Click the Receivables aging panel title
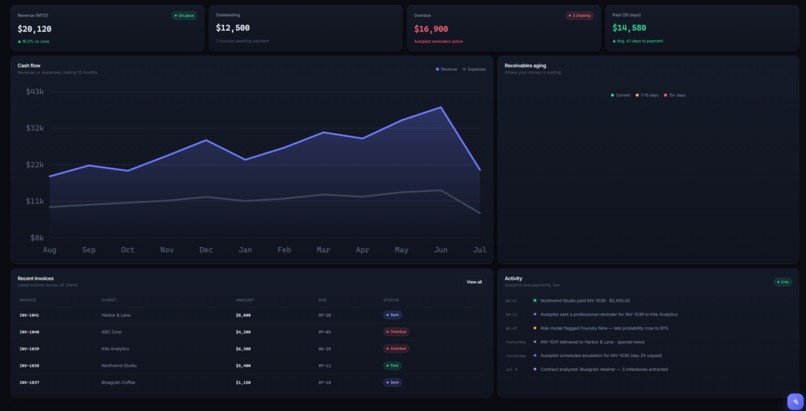Image resolution: width=806 pixels, height=411 pixels. click(x=525, y=66)
